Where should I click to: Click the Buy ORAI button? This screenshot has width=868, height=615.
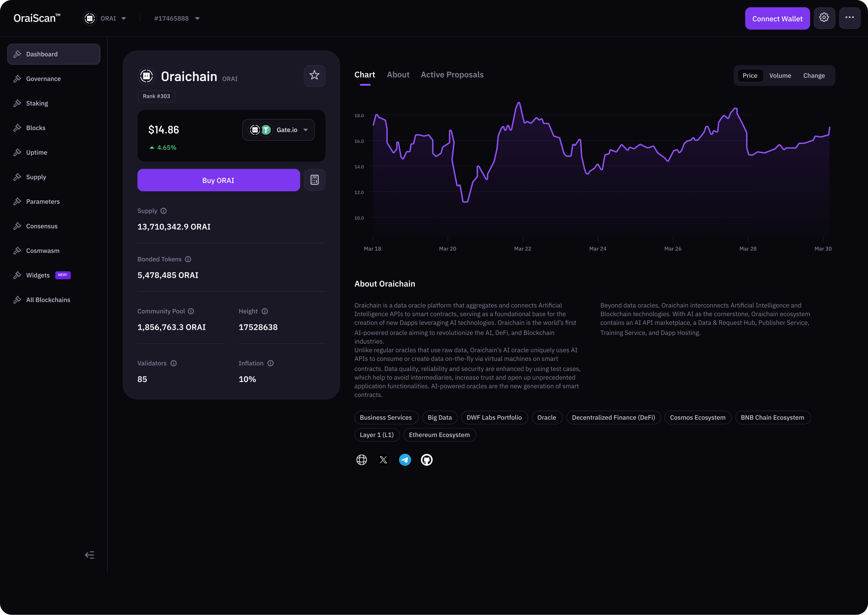pyautogui.click(x=218, y=180)
